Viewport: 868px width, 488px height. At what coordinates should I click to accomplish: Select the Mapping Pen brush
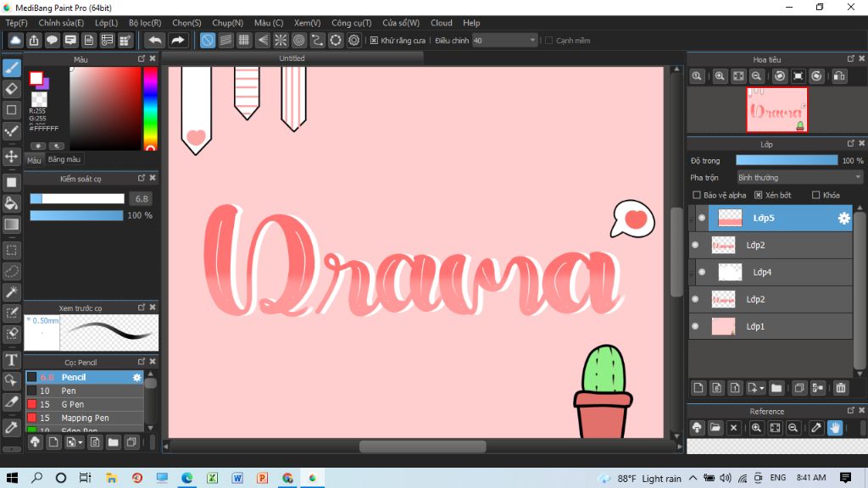[84, 418]
